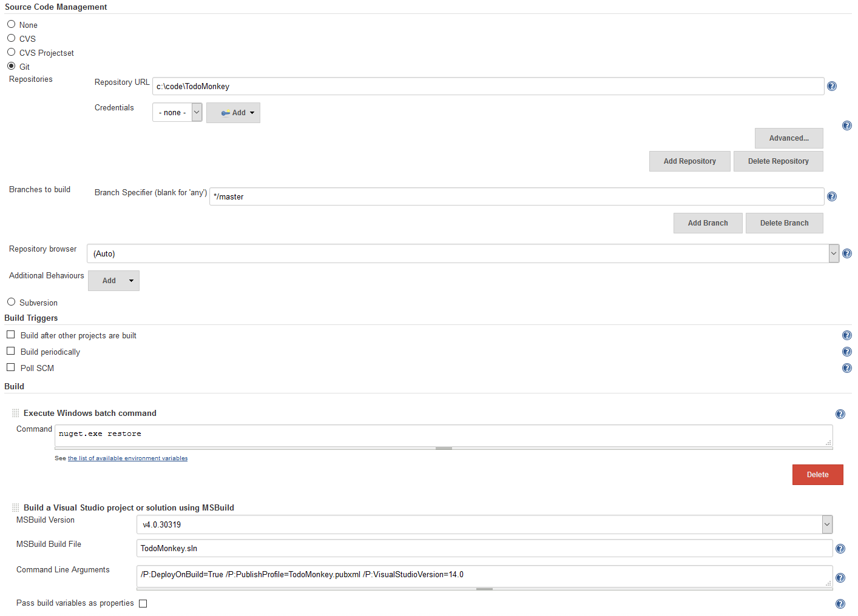Open help for Repository URL field
858x616 pixels.
pos(832,86)
